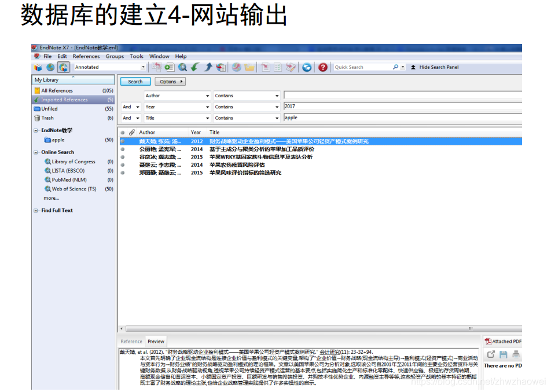Open the And operator dropdown for Year row
This screenshot has height=392, width=551.
coord(138,107)
